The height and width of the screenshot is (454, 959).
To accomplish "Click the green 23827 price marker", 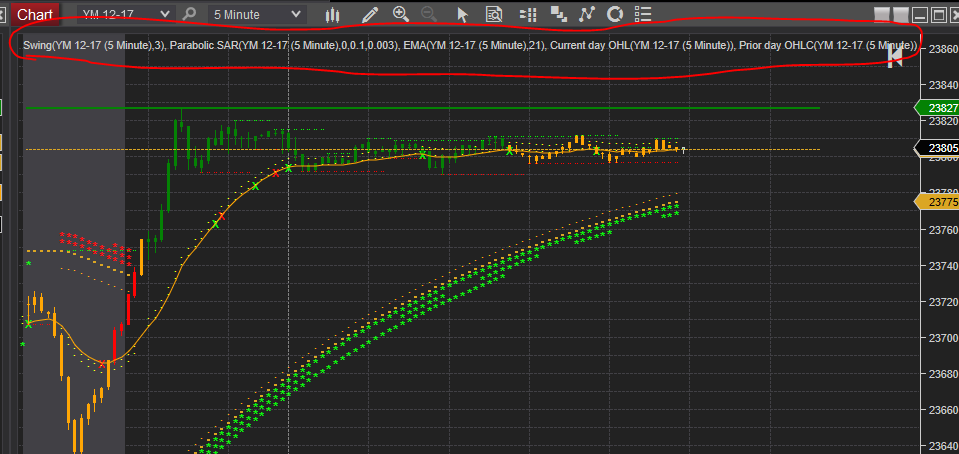I will click(x=936, y=108).
